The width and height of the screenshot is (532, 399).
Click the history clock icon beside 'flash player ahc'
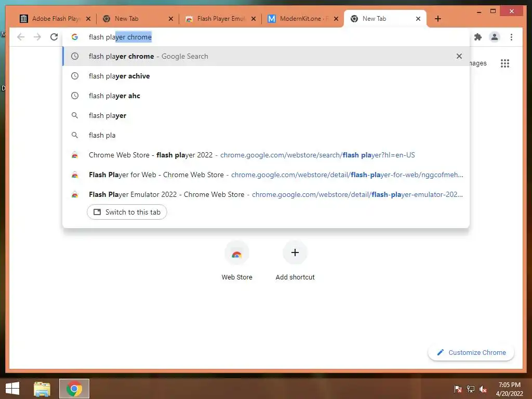(x=75, y=96)
